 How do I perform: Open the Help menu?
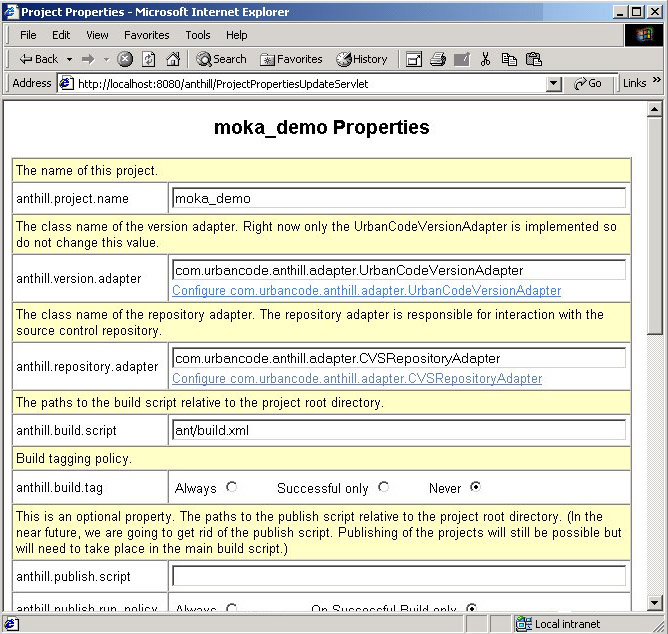pyautogui.click(x=236, y=35)
